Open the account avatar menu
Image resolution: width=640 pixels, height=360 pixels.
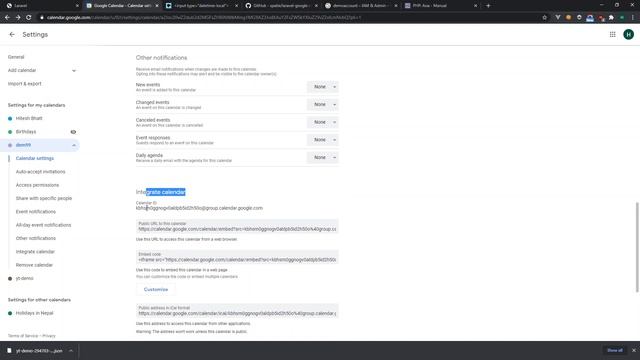(628, 35)
